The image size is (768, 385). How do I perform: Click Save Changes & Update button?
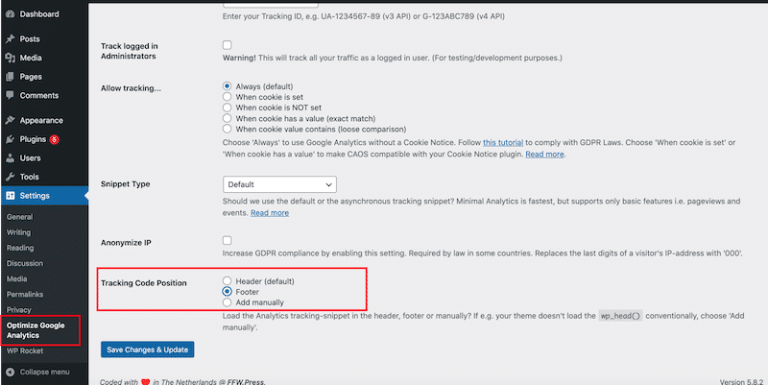(x=147, y=350)
